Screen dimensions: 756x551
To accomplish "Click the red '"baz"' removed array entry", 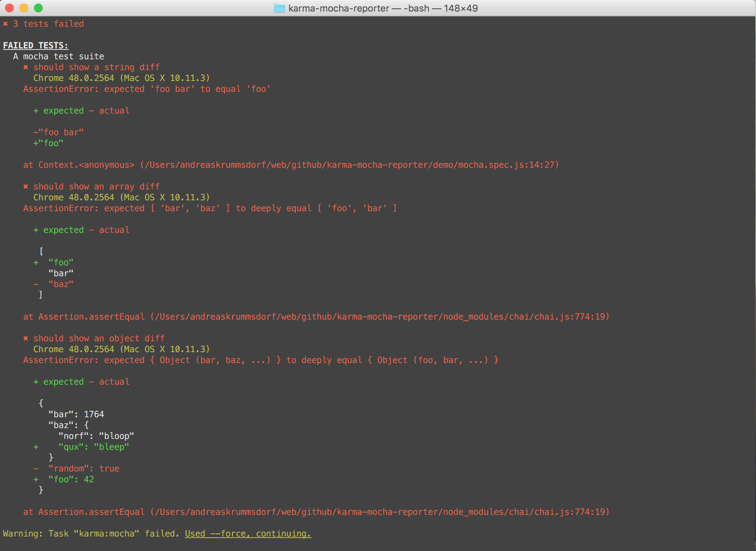I will tap(61, 284).
